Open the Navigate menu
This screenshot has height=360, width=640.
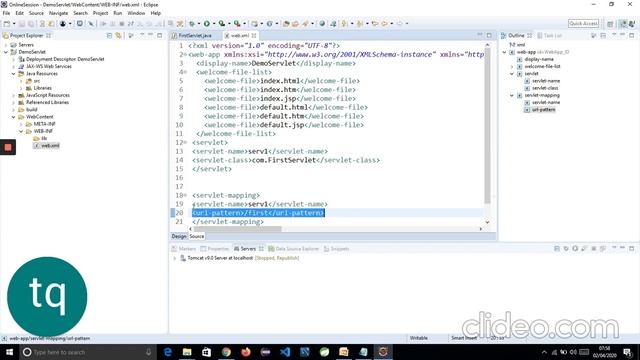(58, 13)
